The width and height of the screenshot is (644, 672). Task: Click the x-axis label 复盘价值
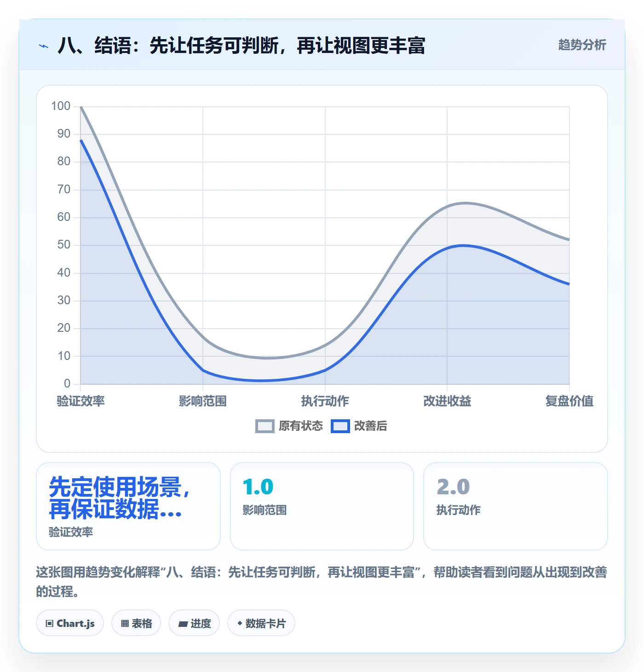[569, 401]
